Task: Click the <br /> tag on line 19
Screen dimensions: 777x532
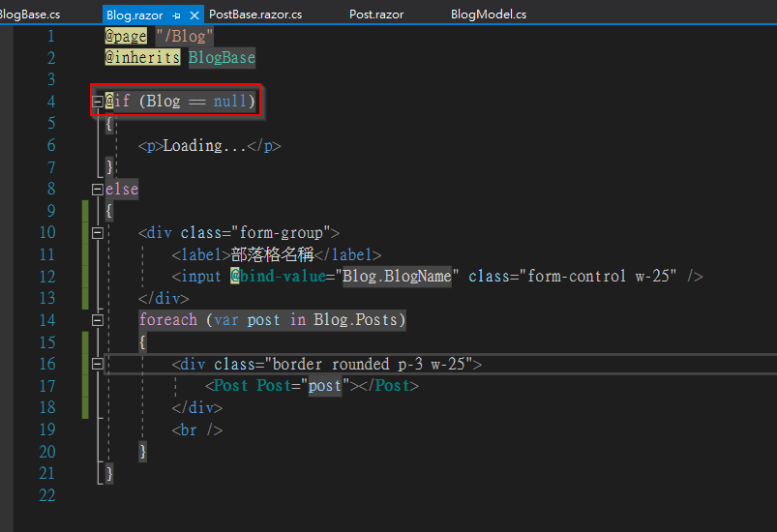Action: [x=197, y=429]
